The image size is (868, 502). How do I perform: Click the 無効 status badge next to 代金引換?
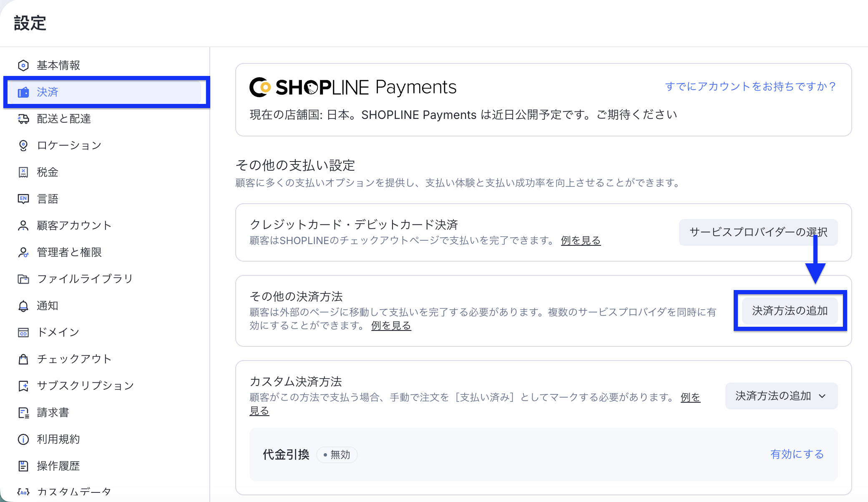point(337,454)
